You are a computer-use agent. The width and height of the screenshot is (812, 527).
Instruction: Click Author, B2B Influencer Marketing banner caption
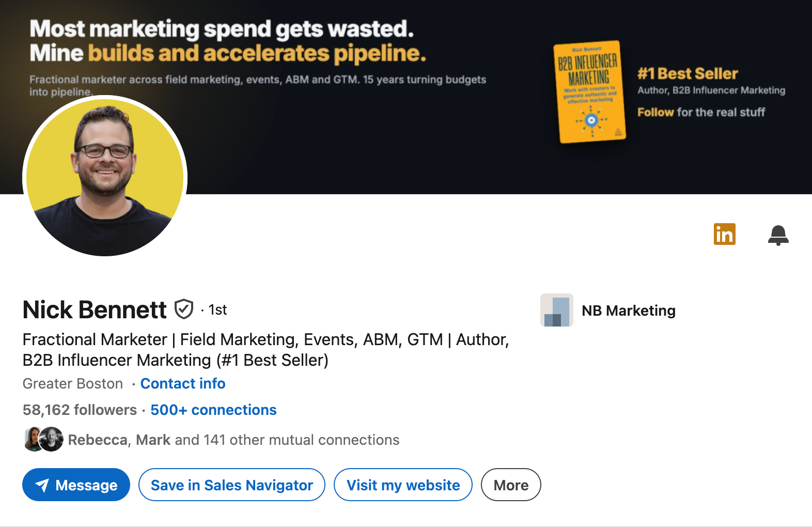711,90
